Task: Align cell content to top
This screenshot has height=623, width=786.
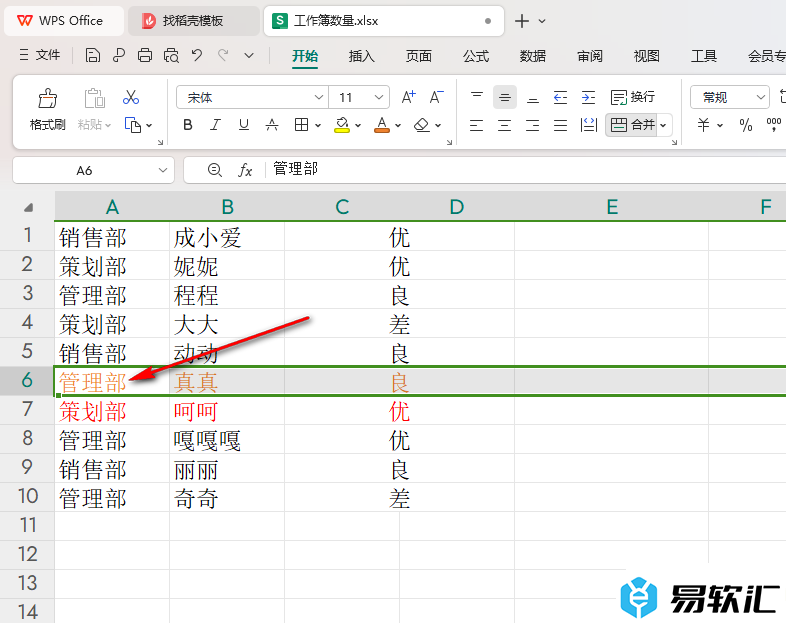Action: pos(477,97)
